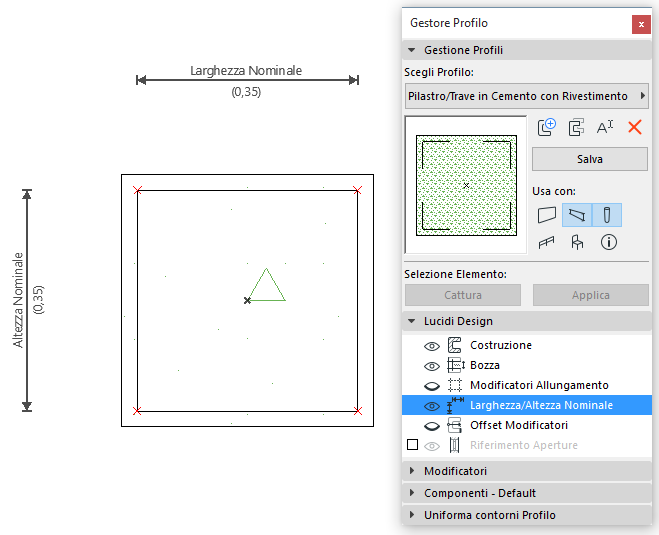Screen dimensions: 659x535
Task: Click the Larghezza/Altezza Nominale layer icon
Action: tap(456, 405)
